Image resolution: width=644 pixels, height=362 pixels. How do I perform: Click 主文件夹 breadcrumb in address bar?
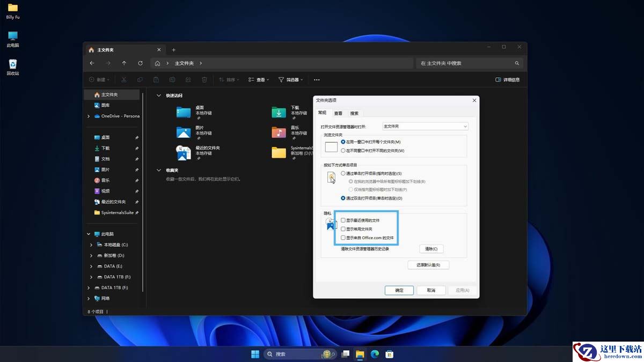pos(184,63)
